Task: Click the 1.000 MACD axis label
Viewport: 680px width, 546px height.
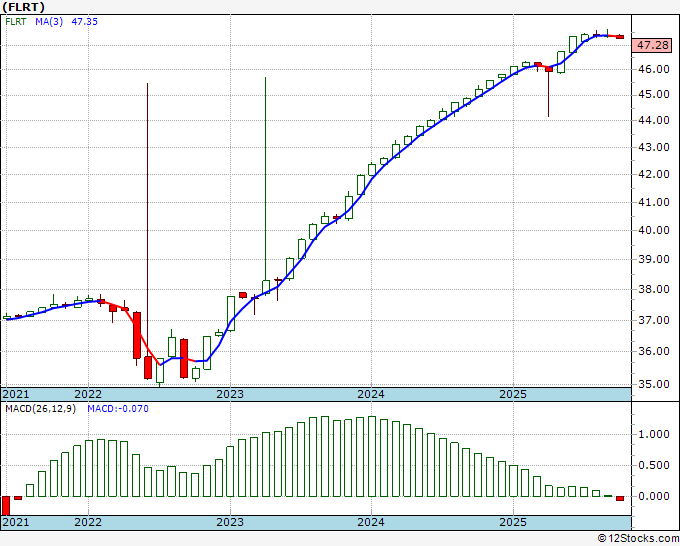Action: (654, 434)
